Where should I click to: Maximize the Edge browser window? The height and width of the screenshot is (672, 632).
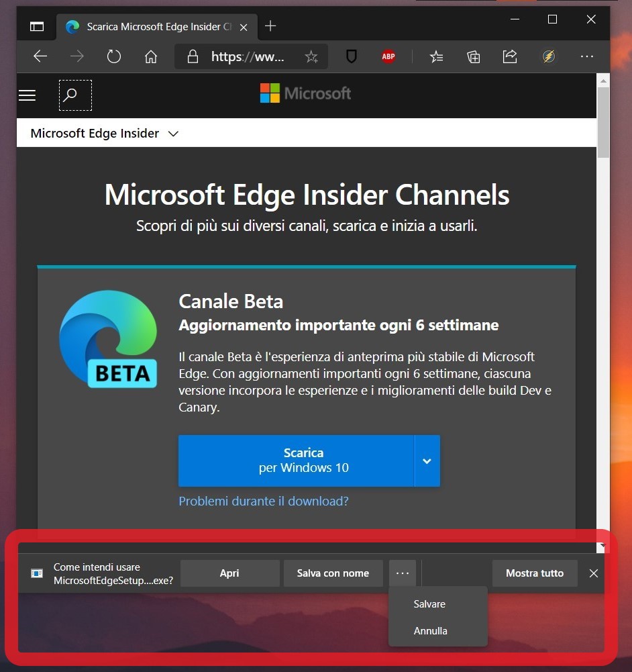pyautogui.click(x=552, y=19)
